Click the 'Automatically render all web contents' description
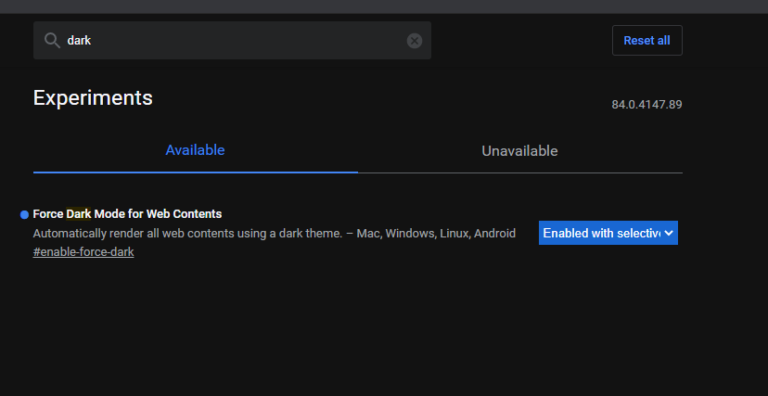The height and width of the screenshot is (396, 768). (274, 233)
